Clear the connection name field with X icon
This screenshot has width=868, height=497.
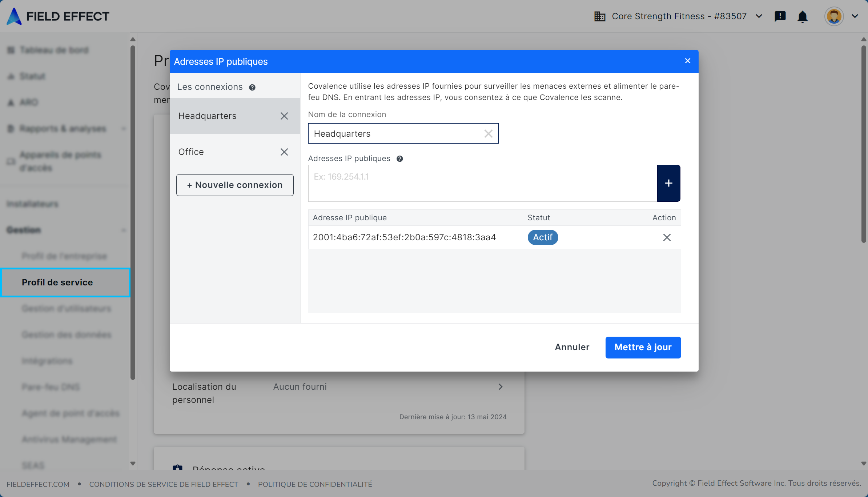click(488, 134)
